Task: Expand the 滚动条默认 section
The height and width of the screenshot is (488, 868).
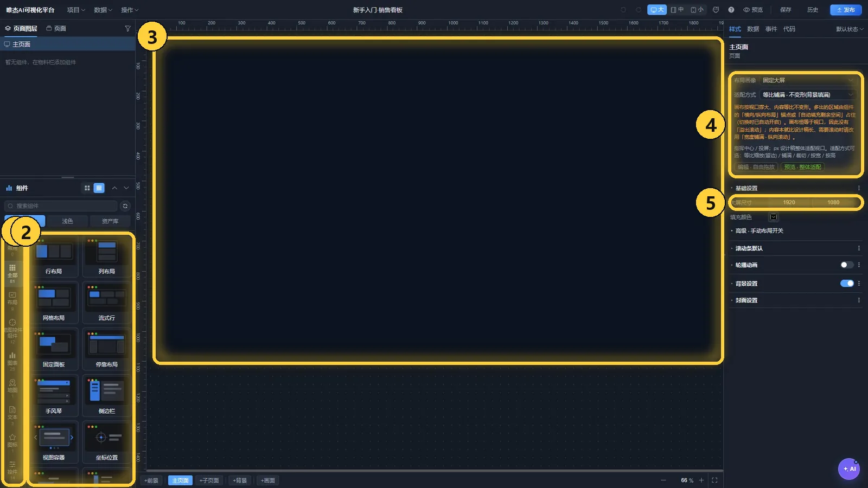Action: tap(748, 248)
